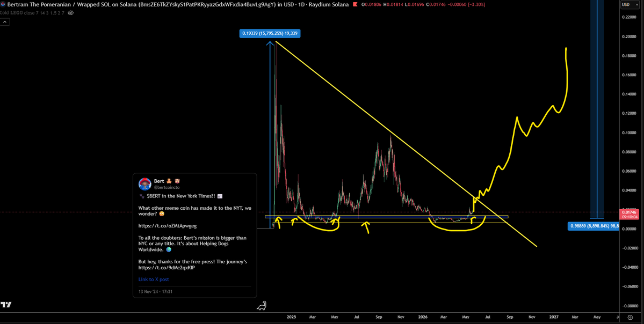Click the change value −0.00060 (−3.30%)
This screenshot has width=644, height=324.
tap(466, 4)
